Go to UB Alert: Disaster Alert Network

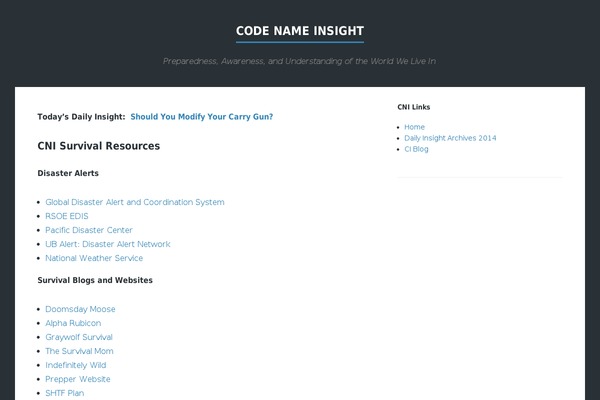point(108,244)
